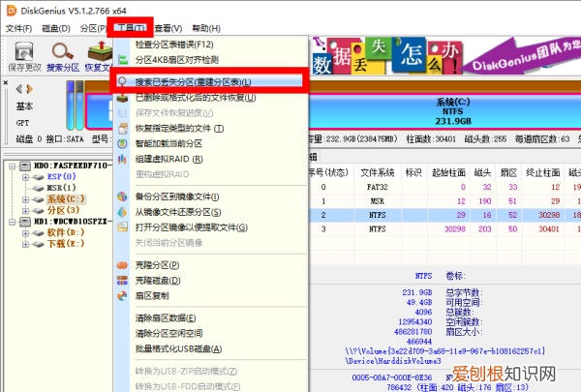
Task: Choose 检查分区表错误(F12) menu entry
Action: 211,45
